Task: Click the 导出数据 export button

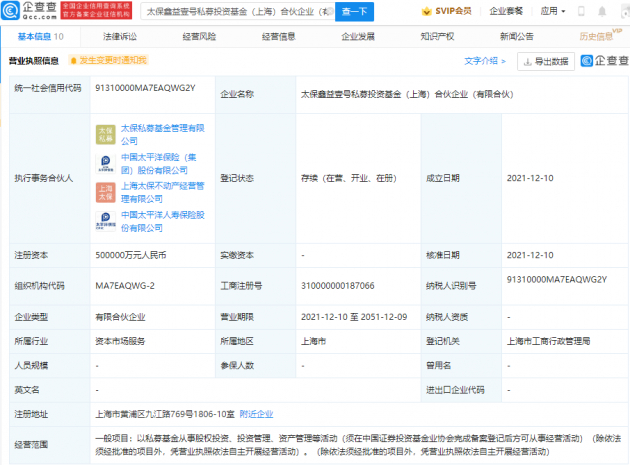Action: (x=546, y=61)
